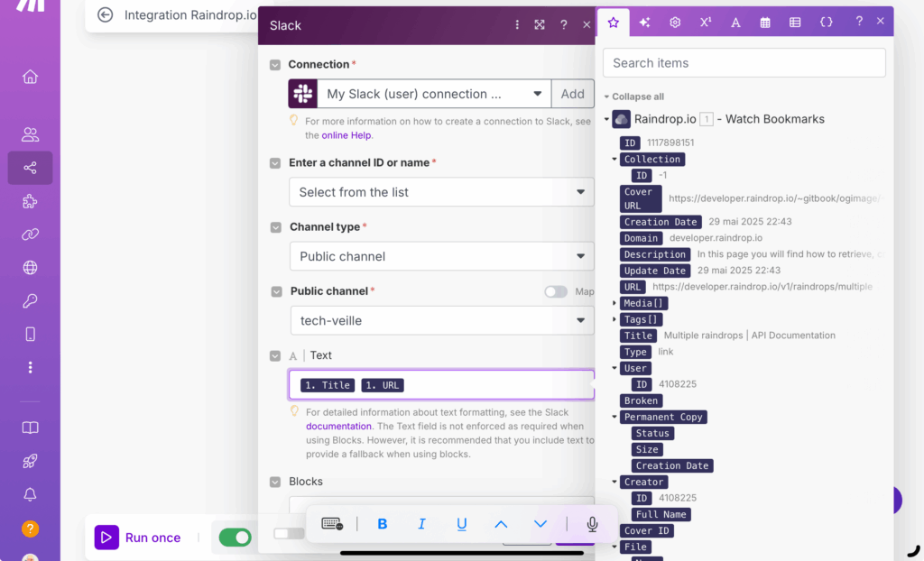Jump to previous field with up chevron

pyautogui.click(x=501, y=524)
